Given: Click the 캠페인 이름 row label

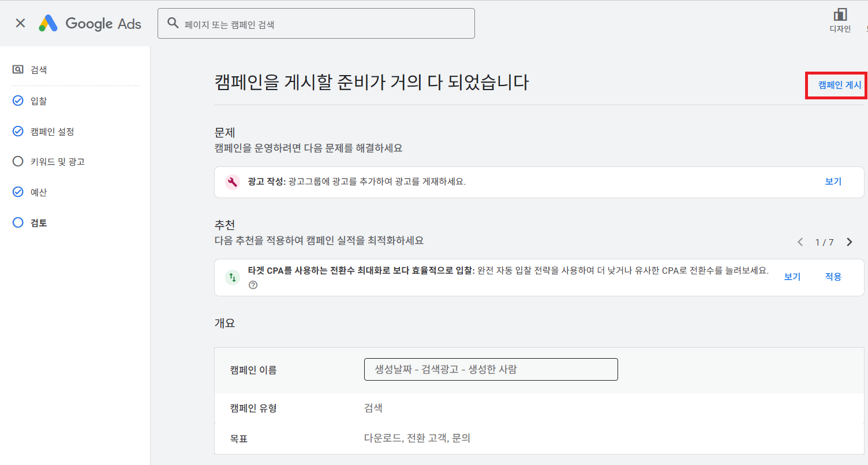Looking at the screenshot, I should [253, 370].
